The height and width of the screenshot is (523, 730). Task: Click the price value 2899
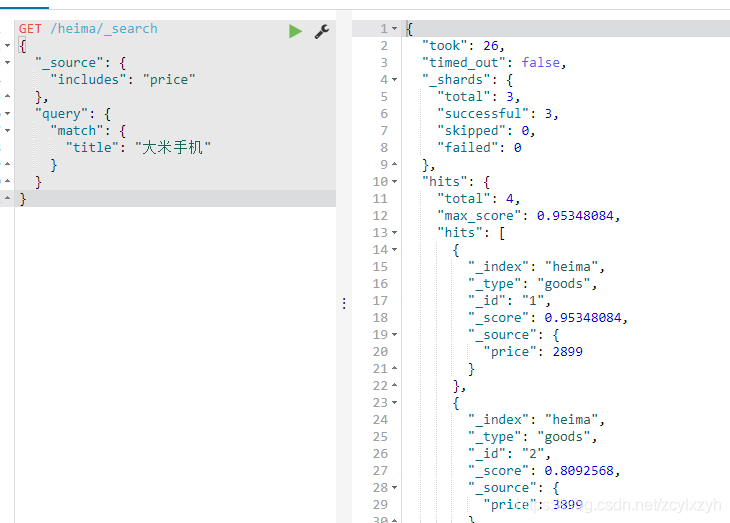pyautogui.click(x=568, y=352)
